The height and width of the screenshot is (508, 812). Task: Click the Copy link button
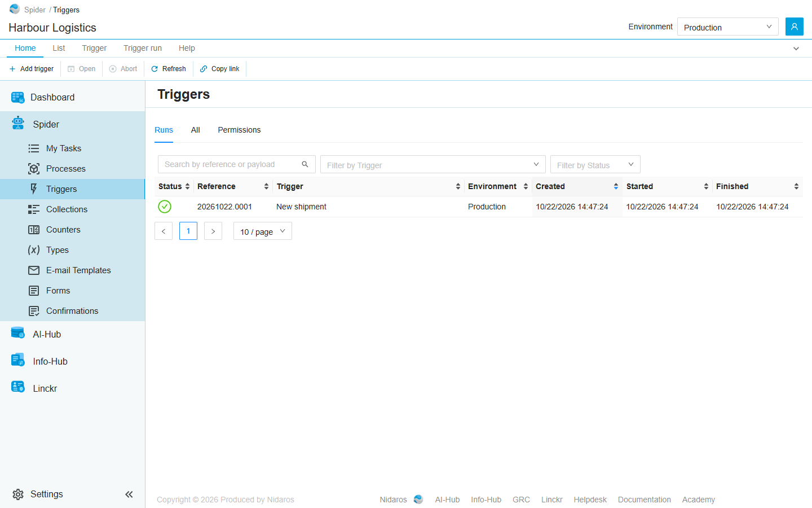coord(220,69)
